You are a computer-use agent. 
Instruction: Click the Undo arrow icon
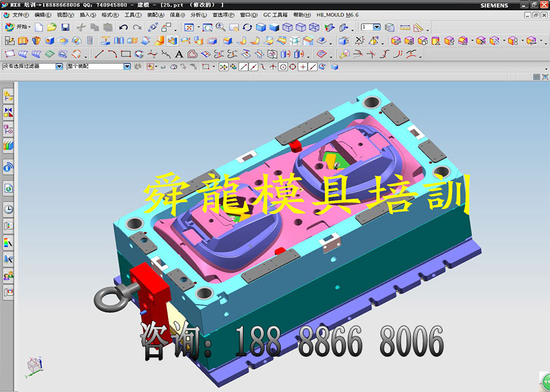pos(123,27)
